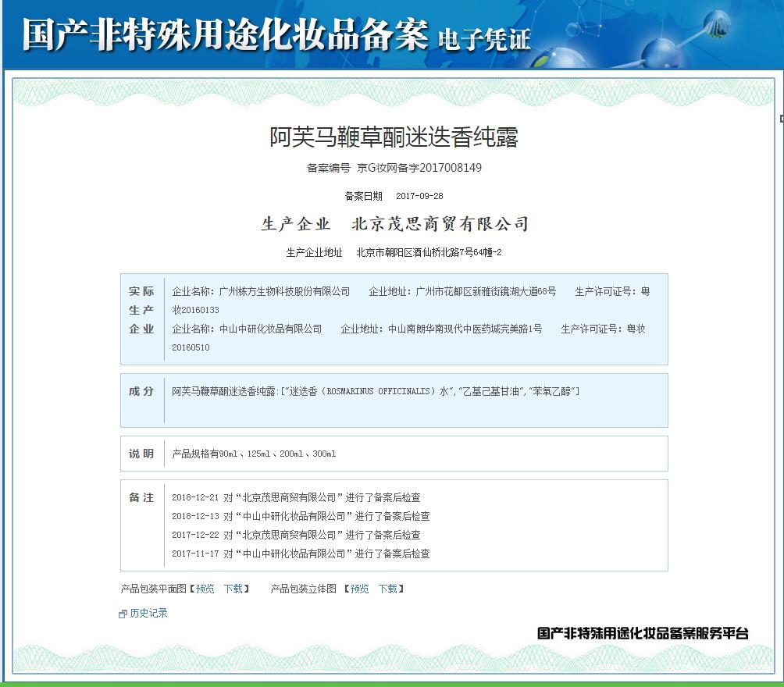Image resolution: width=784 pixels, height=687 pixels.
Task: Preview the 产品包装平面图 image
Action: pos(205,589)
